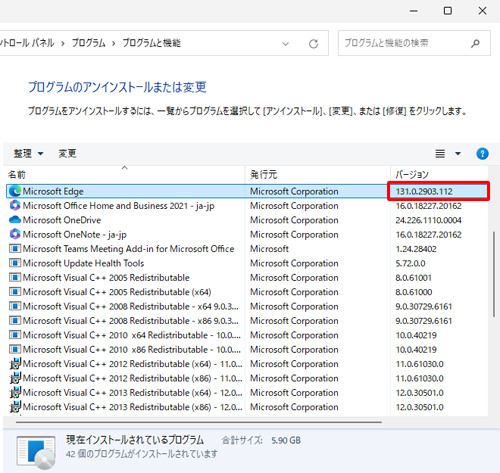Click the 変更 button in toolbar
The image size is (500, 473).
click(x=67, y=154)
